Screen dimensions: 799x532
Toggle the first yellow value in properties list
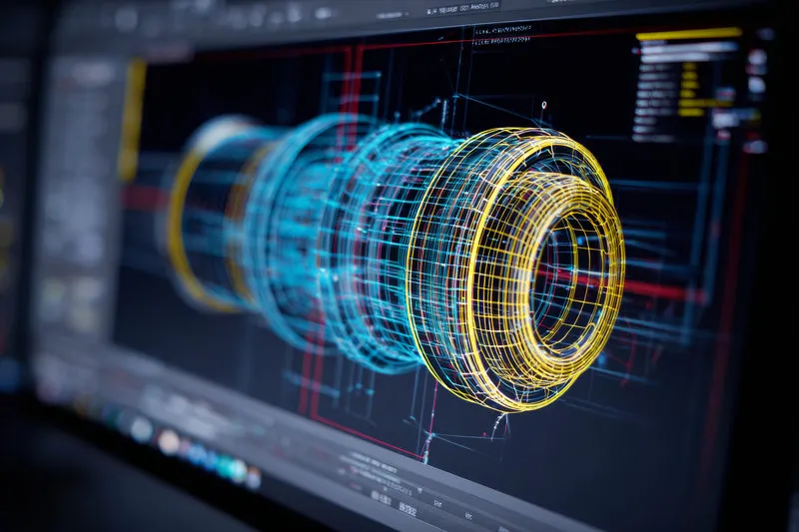[689, 68]
